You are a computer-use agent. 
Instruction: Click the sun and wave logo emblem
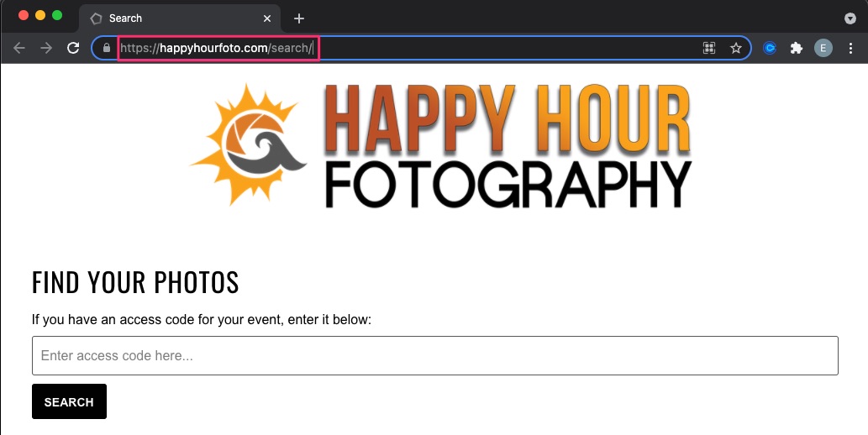pyautogui.click(x=248, y=145)
